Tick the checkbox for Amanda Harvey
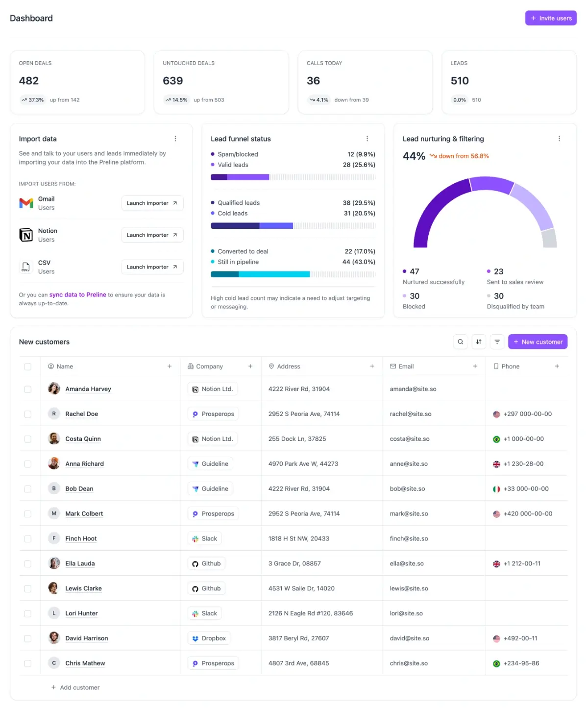The height and width of the screenshot is (708, 588). point(28,390)
